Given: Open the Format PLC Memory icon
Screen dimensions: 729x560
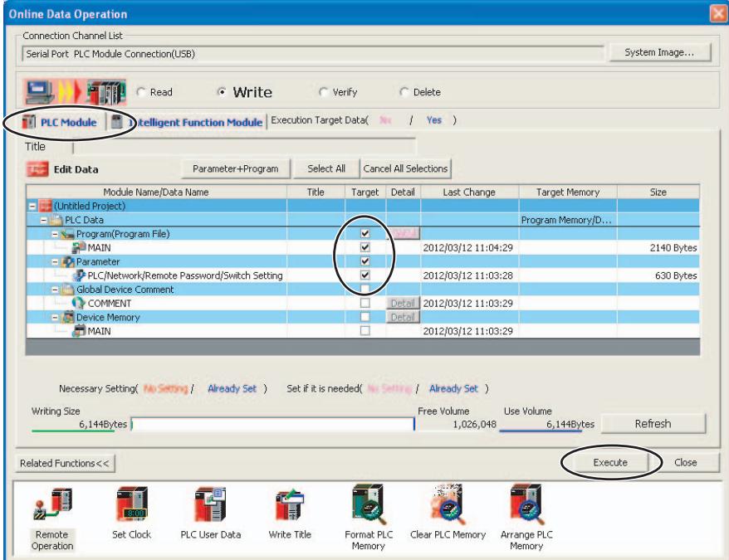Looking at the screenshot, I should point(369,504).
